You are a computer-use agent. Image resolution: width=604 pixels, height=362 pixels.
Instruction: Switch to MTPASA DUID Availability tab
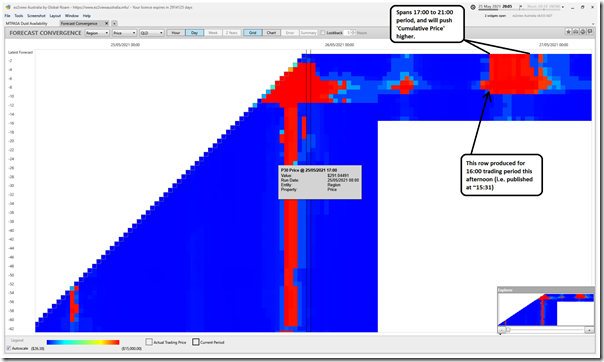[27, 23]
